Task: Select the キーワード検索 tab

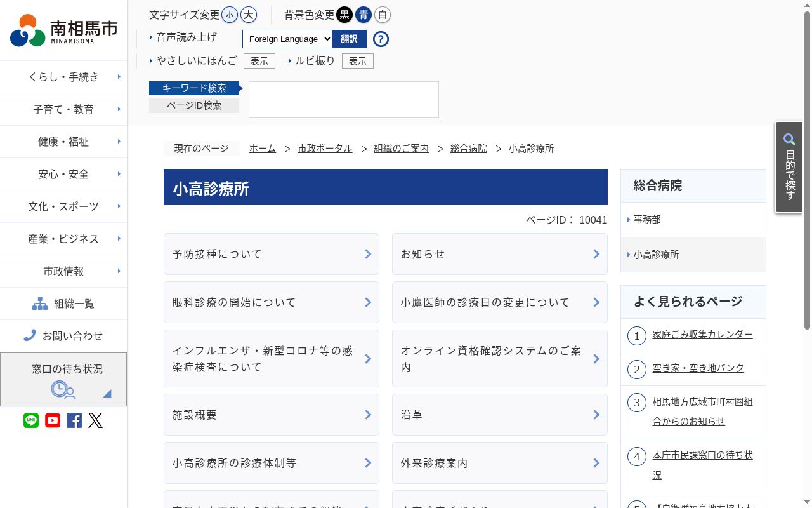Action: coord(194,88)
